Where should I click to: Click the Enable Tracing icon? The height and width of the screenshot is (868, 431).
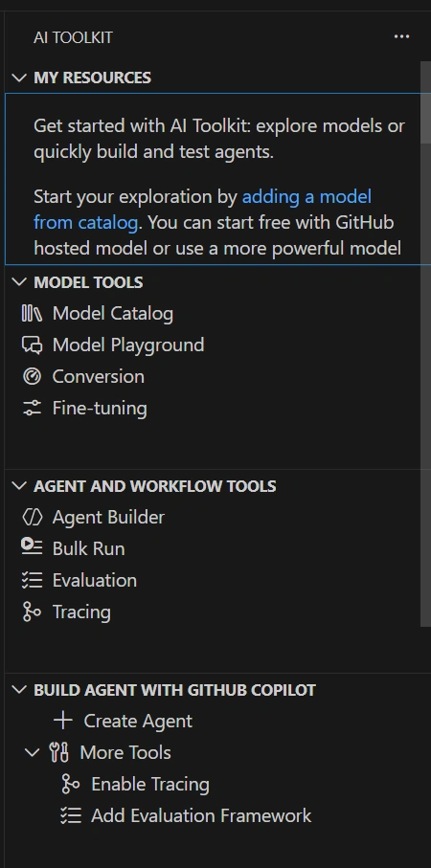tap(70, 784)
